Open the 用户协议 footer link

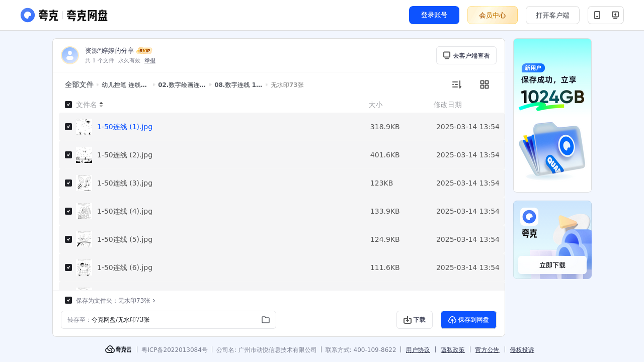pyautogui.click(x=418, y=350)
